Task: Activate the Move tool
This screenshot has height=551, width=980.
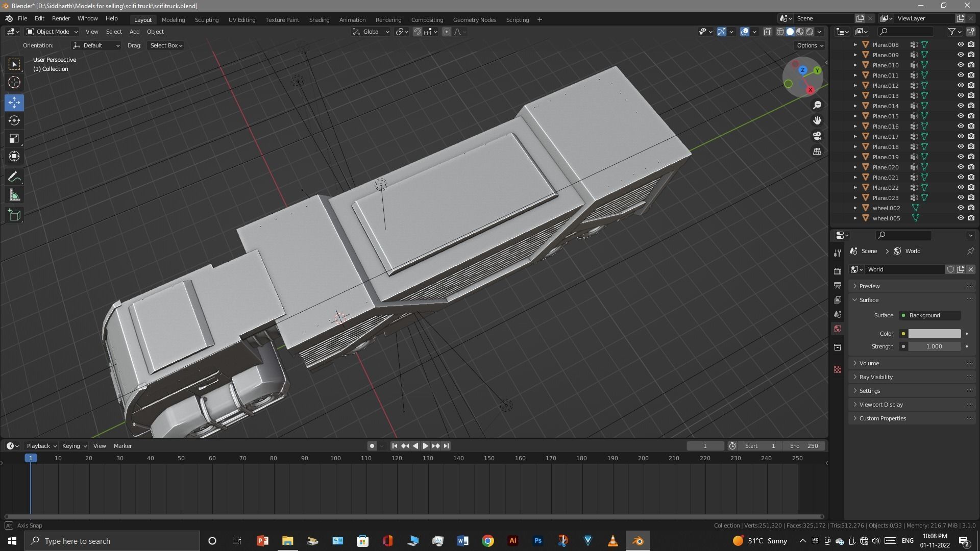Action: pyautogui.click(x=14, y=103)
